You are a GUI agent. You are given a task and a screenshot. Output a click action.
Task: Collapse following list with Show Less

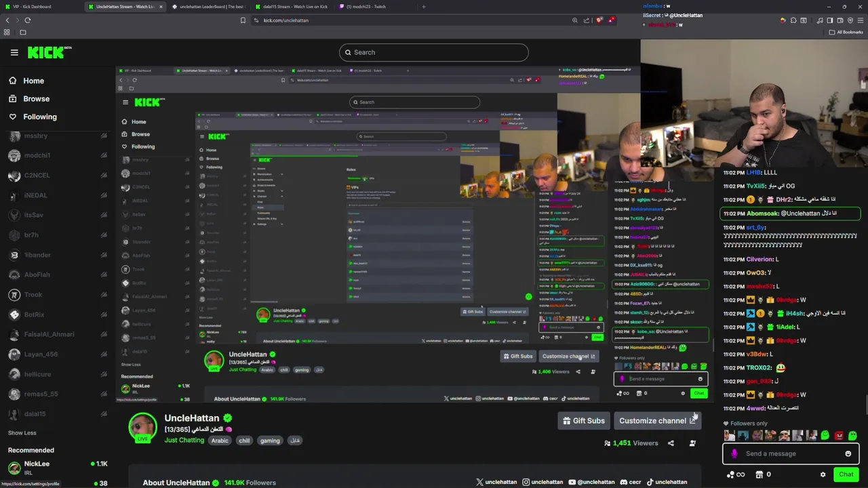pos(22,433)
